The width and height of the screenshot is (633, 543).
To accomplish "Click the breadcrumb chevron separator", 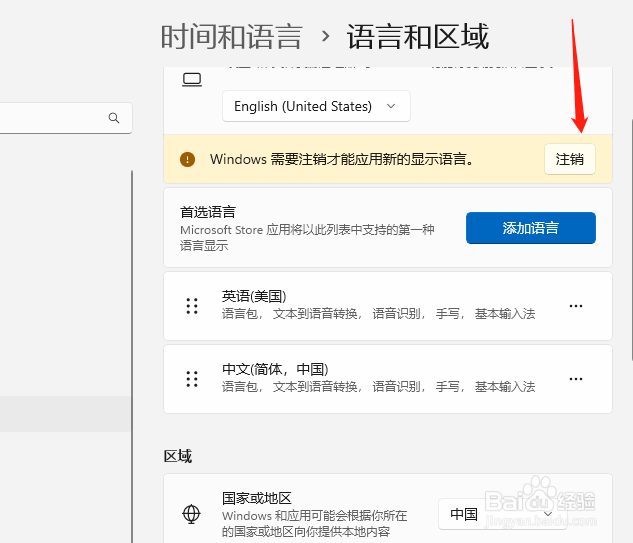I will click(325, 37).
